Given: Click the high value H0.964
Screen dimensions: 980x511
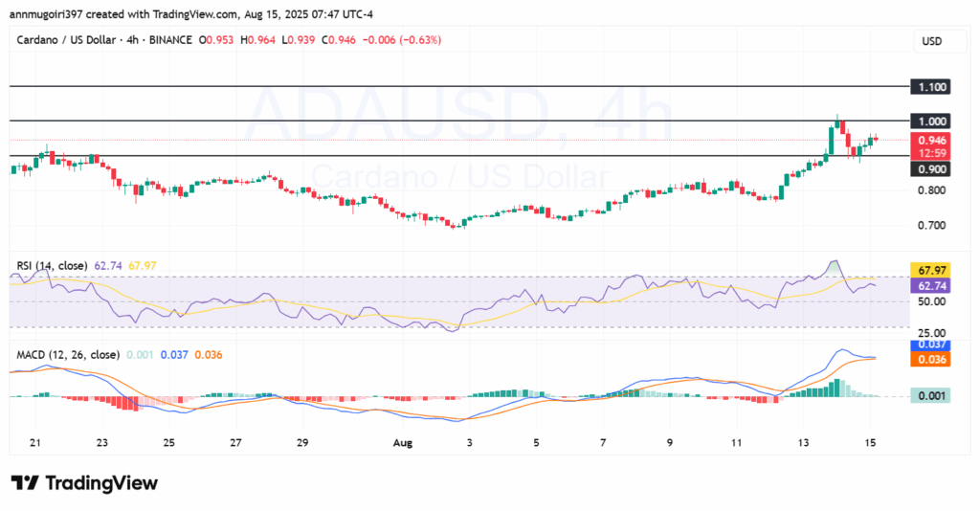Looking at the screenshot, I should coord(257,40).
